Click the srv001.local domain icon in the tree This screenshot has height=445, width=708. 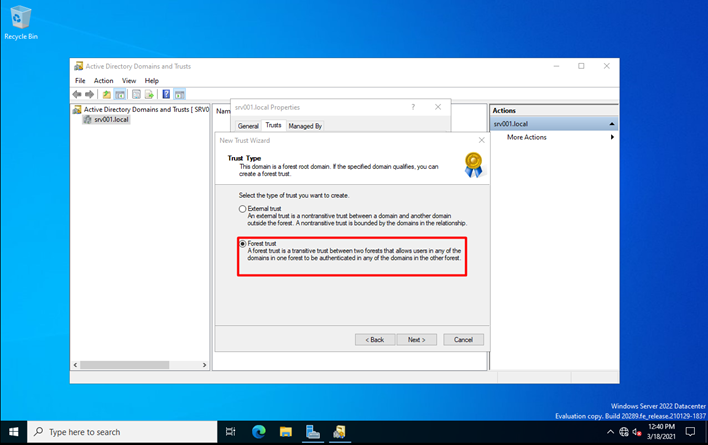click(88, 120)
